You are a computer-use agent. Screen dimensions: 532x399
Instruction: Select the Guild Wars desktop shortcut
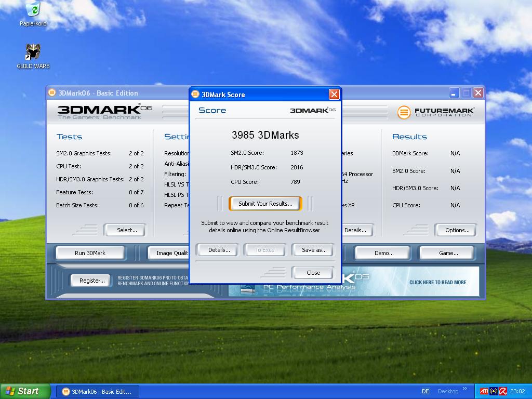pos(33,56)
